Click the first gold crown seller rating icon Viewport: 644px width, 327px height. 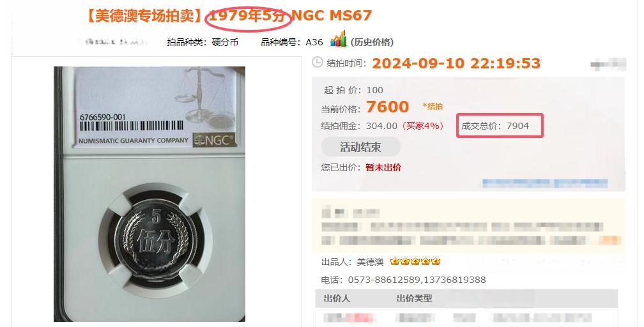(395, 261)
